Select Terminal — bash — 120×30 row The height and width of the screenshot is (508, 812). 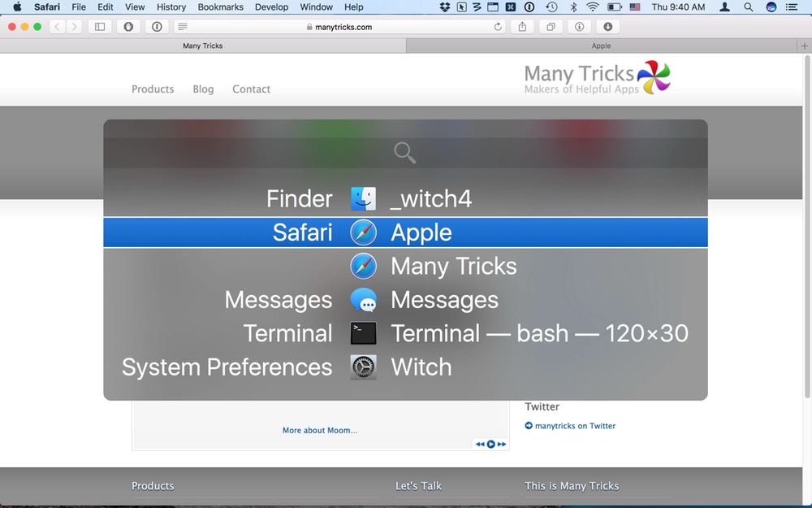click(x=405, y=334)
